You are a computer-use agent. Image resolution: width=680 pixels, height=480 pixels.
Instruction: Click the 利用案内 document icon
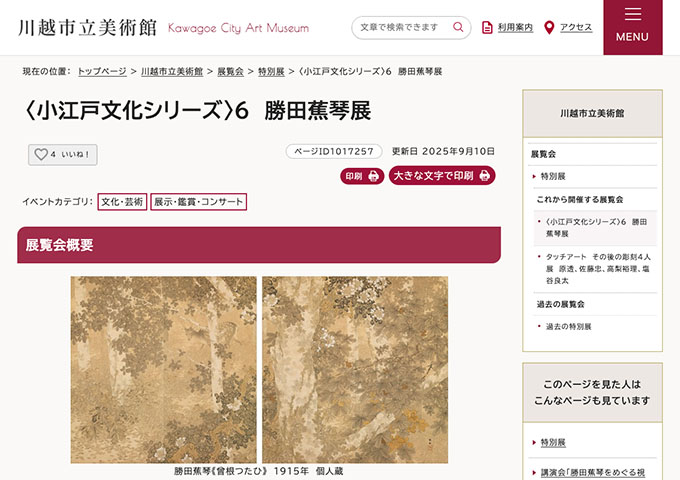coord(487,27)
